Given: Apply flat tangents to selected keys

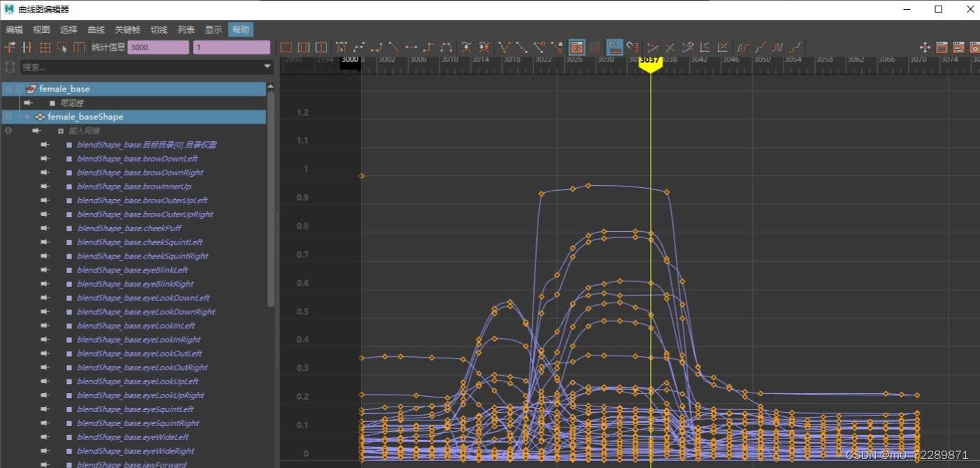Looking at the screenshot, I should click(x=410, y=47).
